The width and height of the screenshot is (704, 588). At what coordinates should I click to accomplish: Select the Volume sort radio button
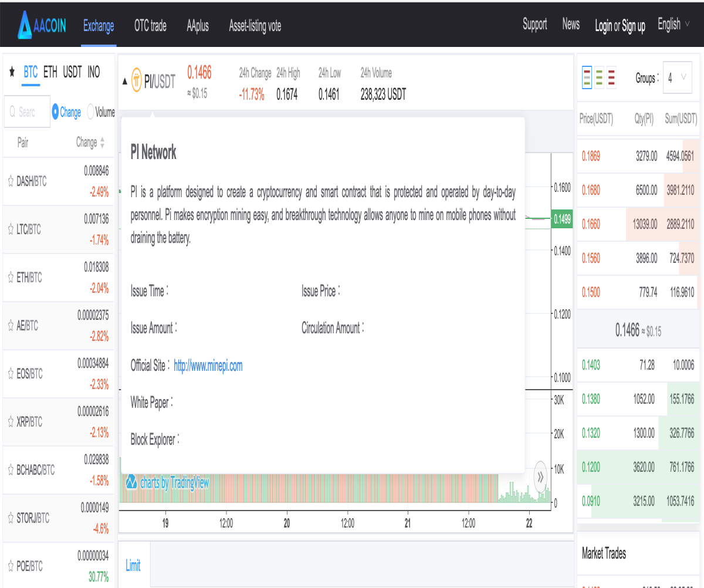pyautogui.click(x=90, y=111)
